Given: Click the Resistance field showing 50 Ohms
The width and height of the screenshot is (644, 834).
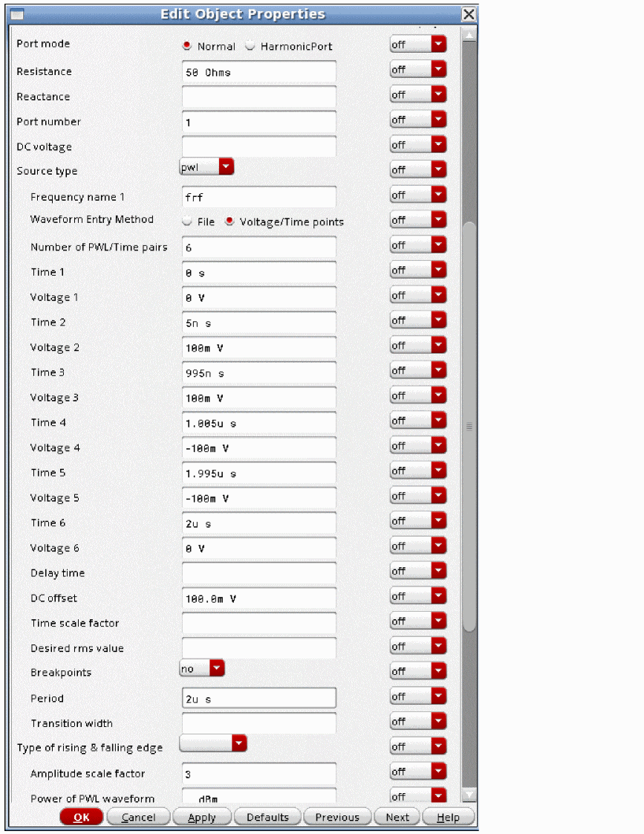Looking at the screenshot, I should click(x=258, y=72).
